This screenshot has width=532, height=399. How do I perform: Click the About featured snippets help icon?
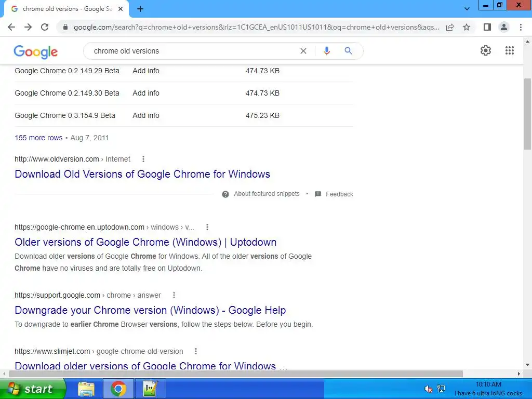[x=225, y=194]
